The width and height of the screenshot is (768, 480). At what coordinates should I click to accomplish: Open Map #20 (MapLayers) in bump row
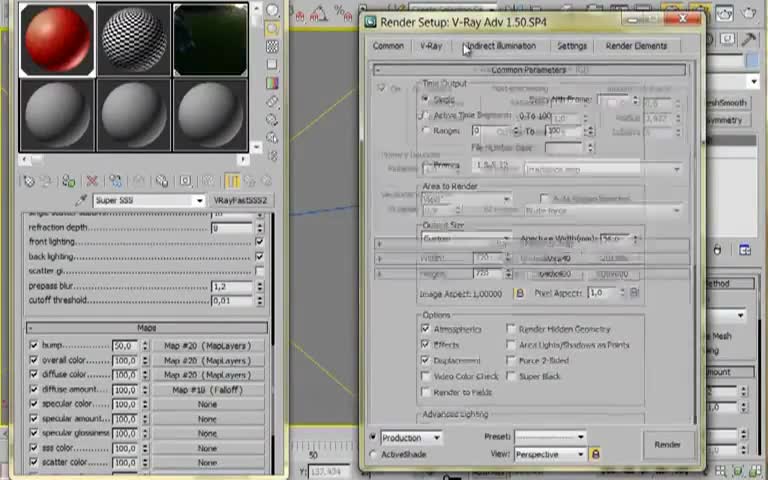tap(208, 346)
